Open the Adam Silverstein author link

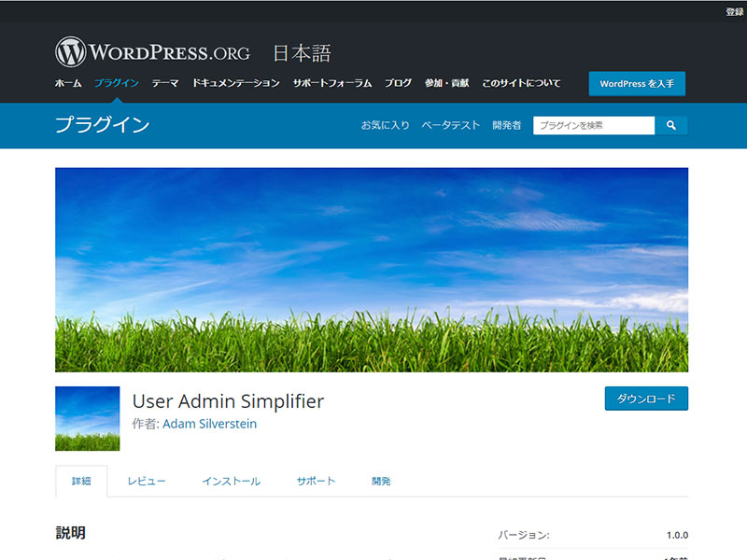pyautogui.click(x=209, y=424)
